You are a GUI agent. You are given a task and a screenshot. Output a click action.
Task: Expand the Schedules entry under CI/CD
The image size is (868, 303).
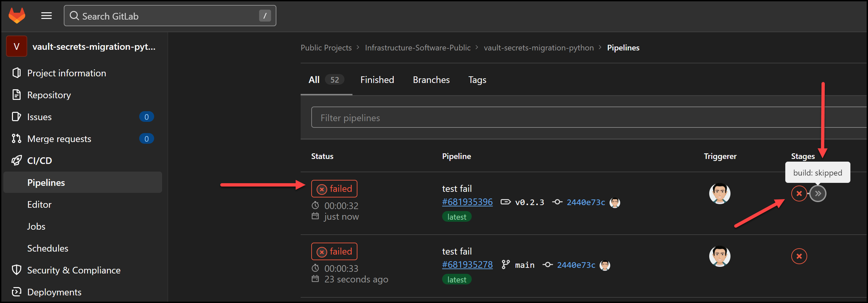(x=48, y=248)
